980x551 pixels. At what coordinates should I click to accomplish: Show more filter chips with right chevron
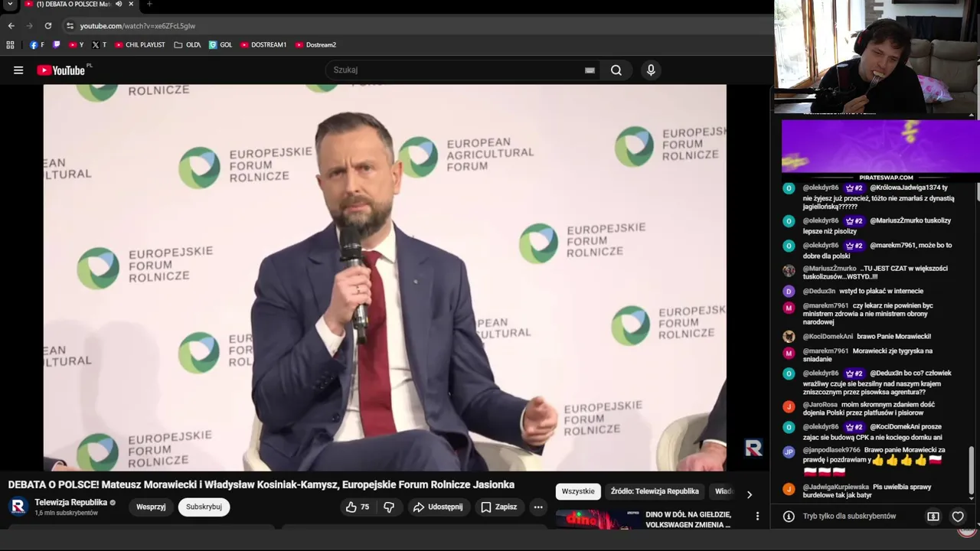(749, 494)
